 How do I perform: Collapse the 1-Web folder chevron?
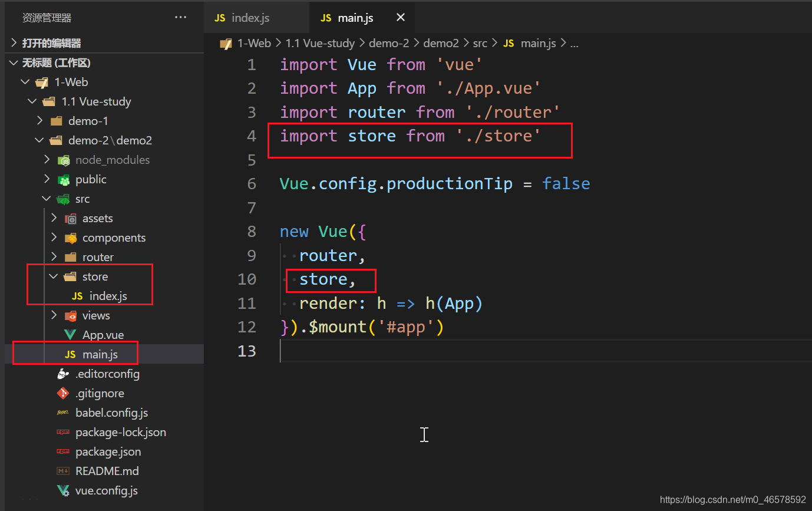pos(25,82)
